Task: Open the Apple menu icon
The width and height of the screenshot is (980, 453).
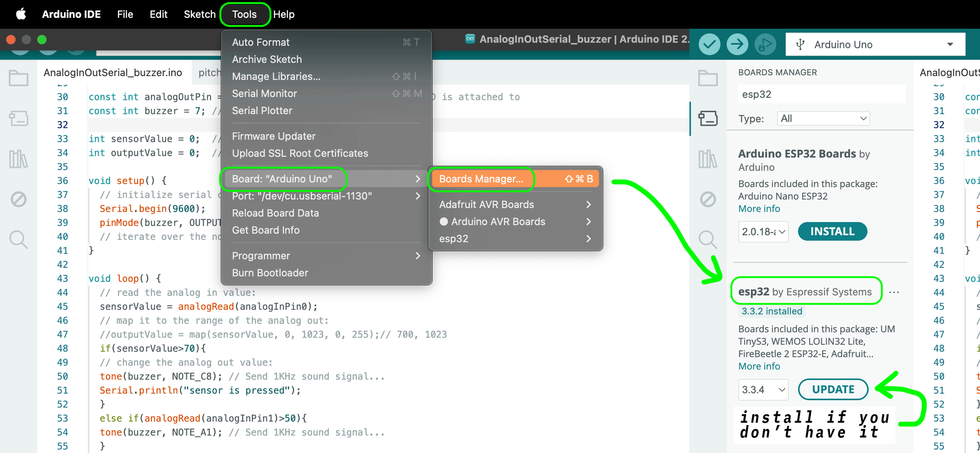Action: point(21,14)
